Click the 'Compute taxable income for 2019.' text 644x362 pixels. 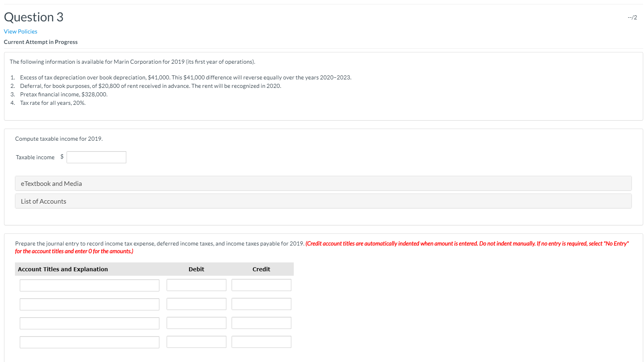coord(59,139)
